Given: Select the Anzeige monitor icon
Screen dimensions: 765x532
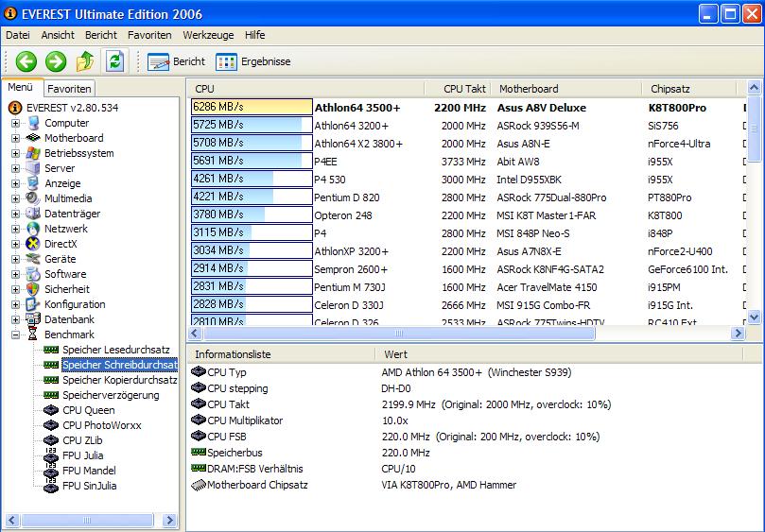Looking at the screenshot, I should [x=33, y=183].
